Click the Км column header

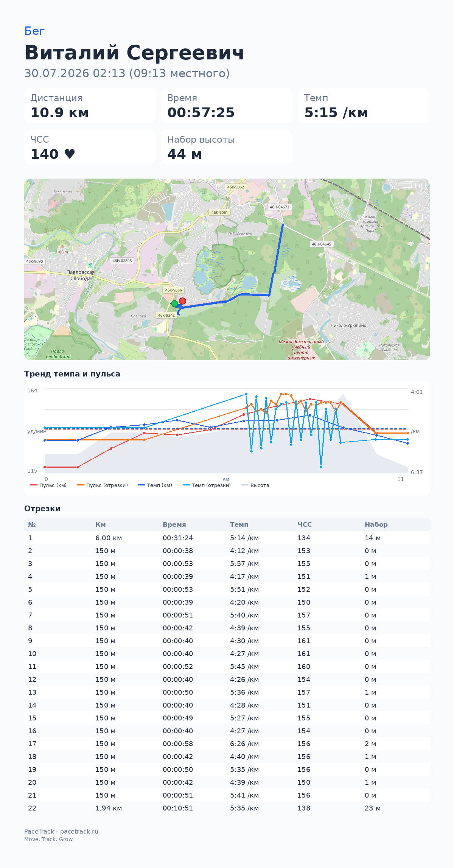coord(101,524)
